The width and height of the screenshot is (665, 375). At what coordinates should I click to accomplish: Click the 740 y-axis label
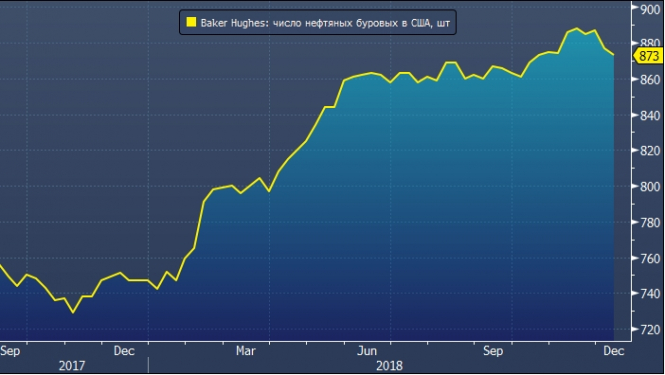point(650,294)
